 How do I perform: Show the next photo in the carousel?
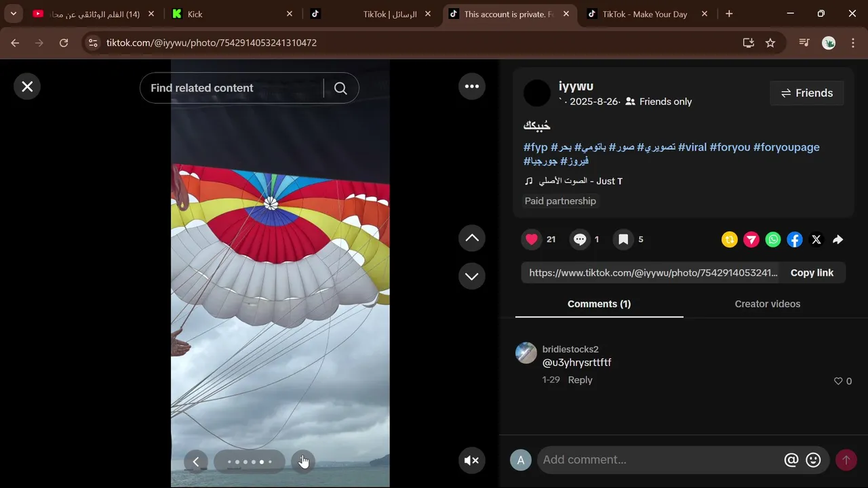(302, 462)
